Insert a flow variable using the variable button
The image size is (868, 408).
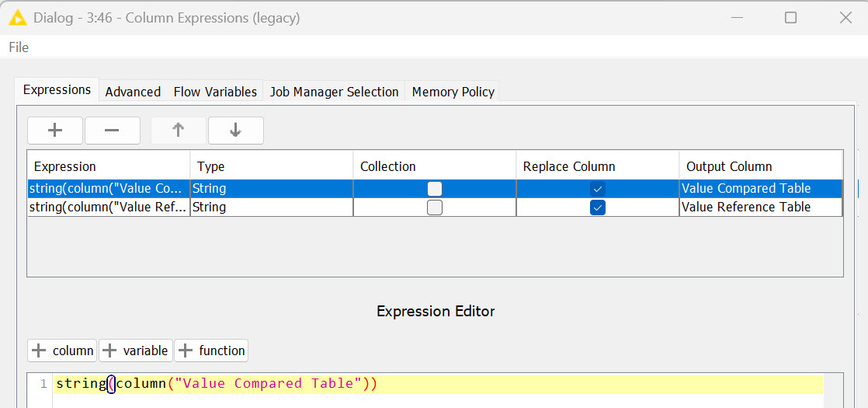[135, 350]
